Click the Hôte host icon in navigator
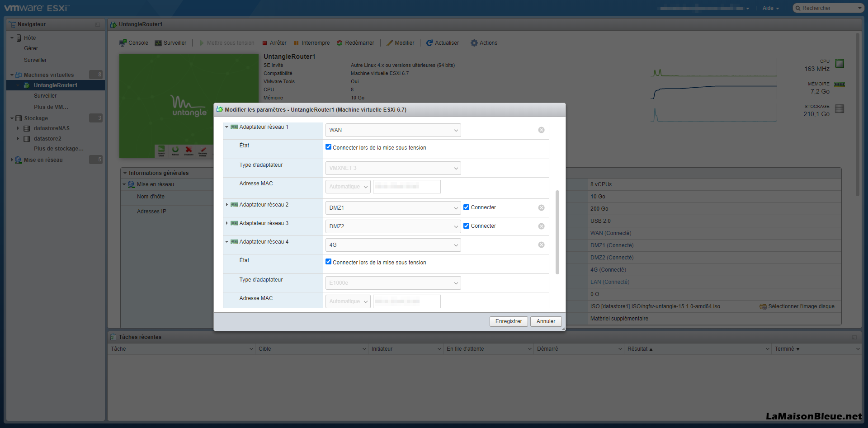The width and height of the screenshot is (868, 428). click(x=19, y=38)
